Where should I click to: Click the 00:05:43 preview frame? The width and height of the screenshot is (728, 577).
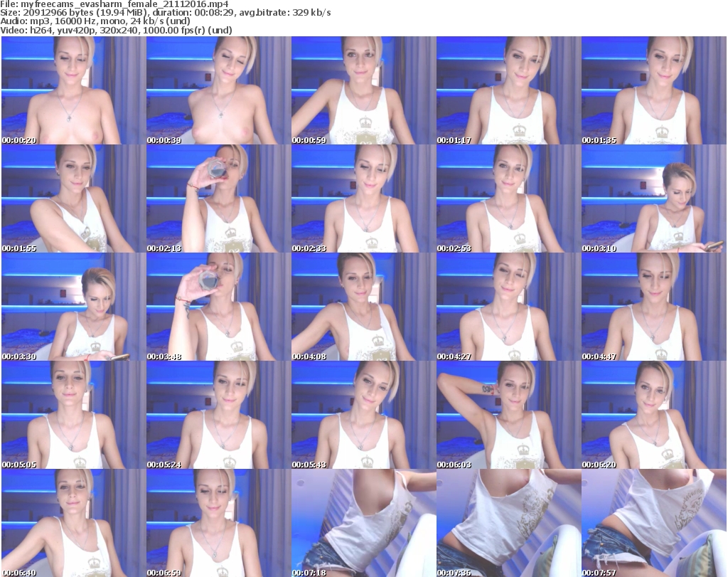[x=363, y=415]
